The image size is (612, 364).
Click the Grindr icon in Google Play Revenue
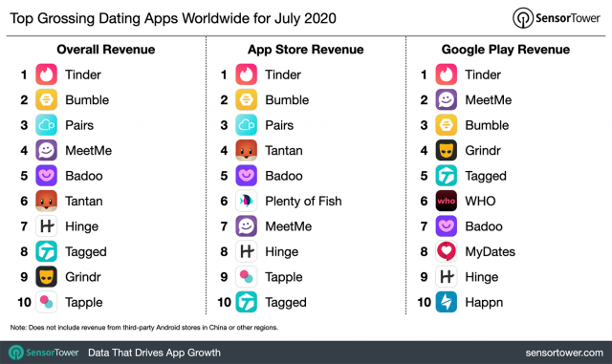tap(447, 151)
